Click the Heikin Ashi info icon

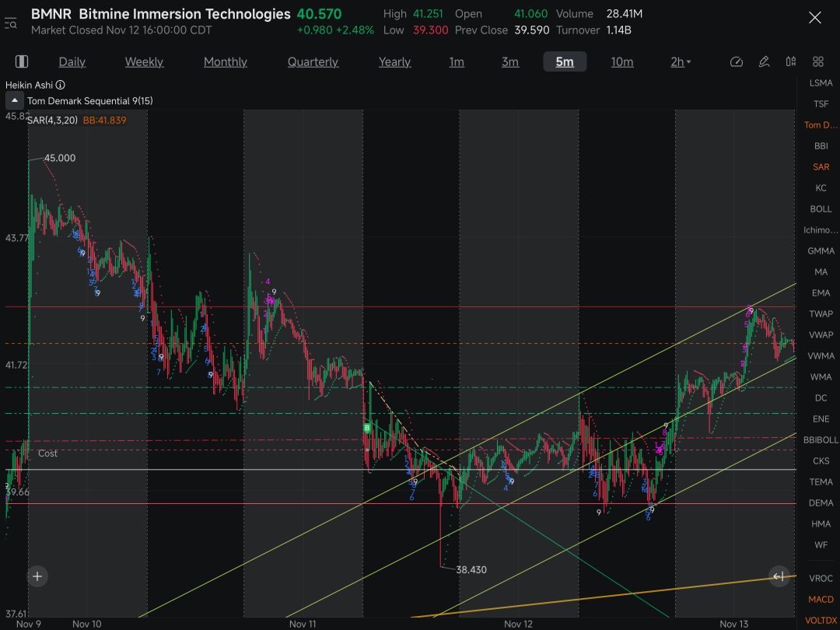pyautogui.click(x=61, y=85)
